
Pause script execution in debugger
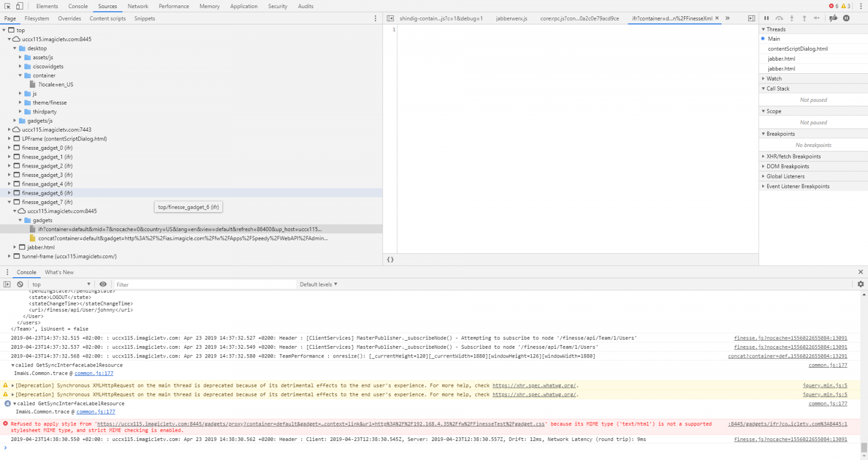pos(767,18)
